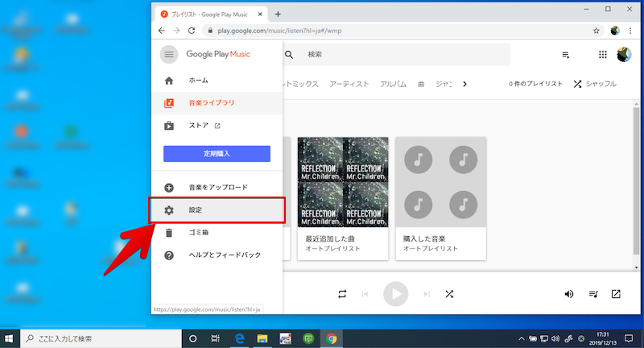Click the Upload Music (音楽をアップロード) item

pyautogui.click(x=217, y=188)
